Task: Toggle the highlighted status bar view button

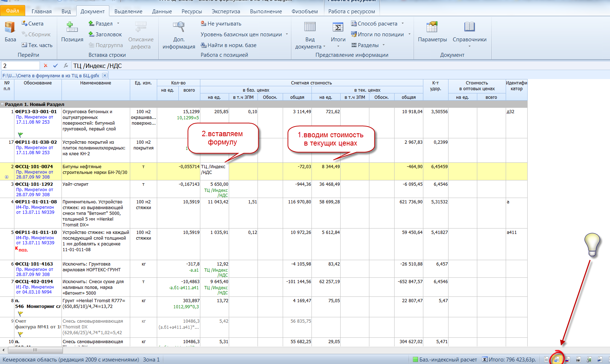Action: click(556, 359)
